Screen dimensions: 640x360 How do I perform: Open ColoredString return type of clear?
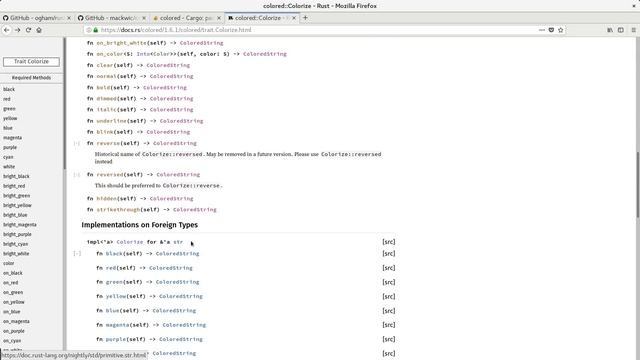point(168,65)
